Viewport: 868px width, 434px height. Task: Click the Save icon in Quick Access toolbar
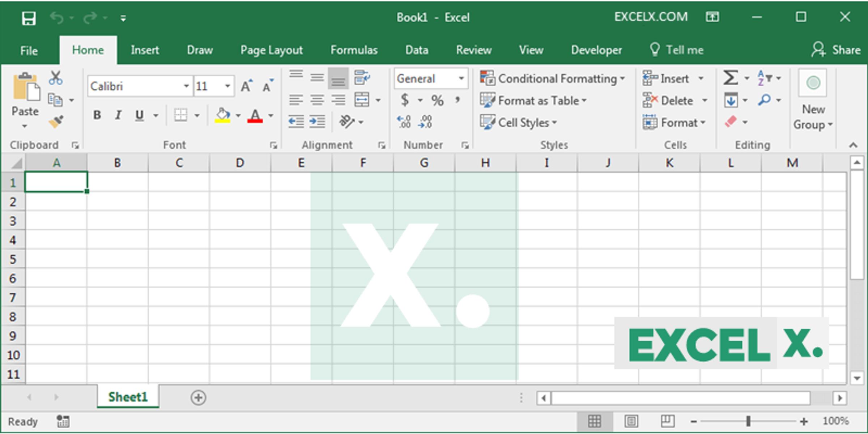[x=29, y=18]
